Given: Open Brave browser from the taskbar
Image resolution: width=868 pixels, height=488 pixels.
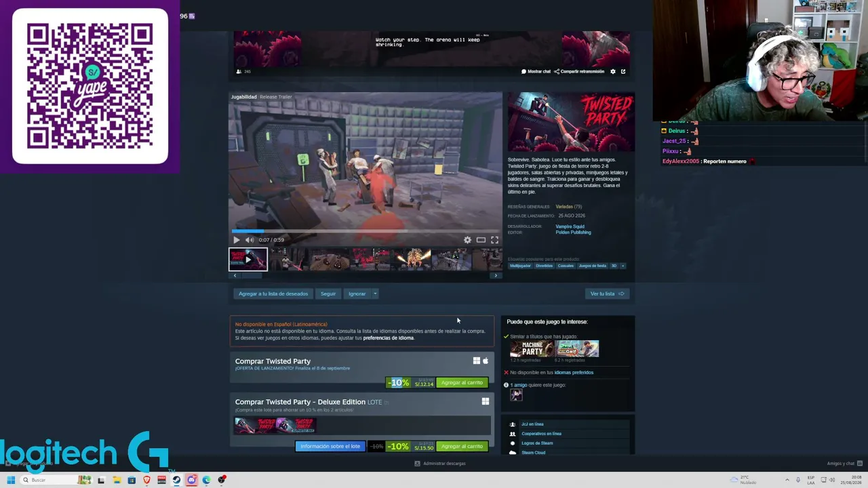Looking at the screenshot, I should [x=146, y=480].
